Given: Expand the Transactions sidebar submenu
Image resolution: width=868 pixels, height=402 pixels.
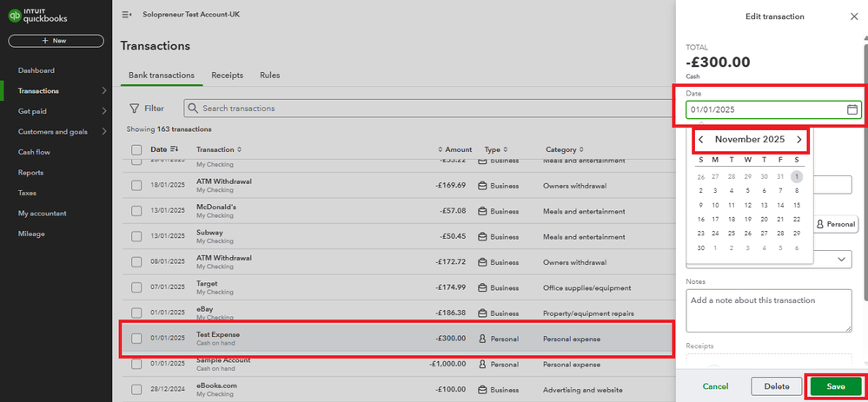Looking at the screenshot, I should [104, 90].
